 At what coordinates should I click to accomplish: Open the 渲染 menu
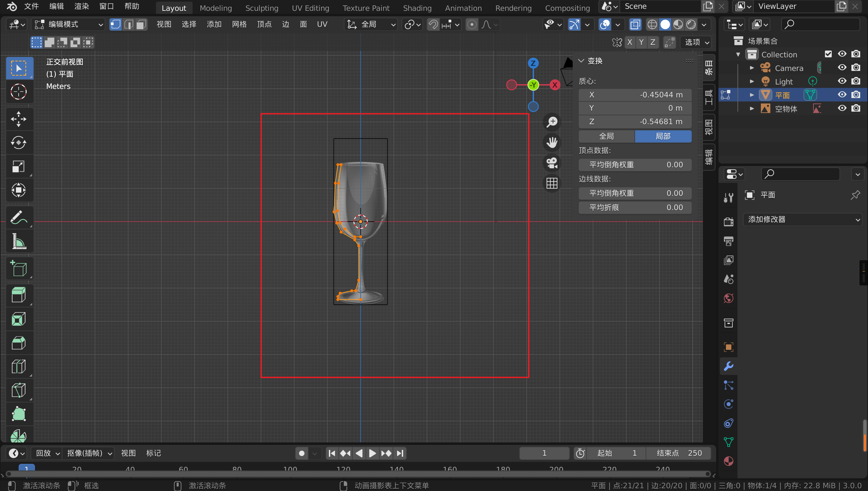(x=81, y=6)
